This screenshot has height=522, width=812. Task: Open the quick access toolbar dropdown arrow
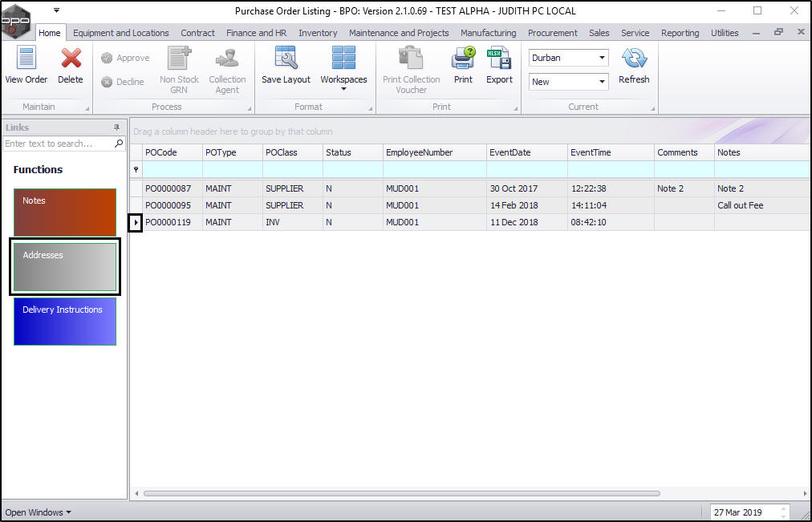[56, 10]
